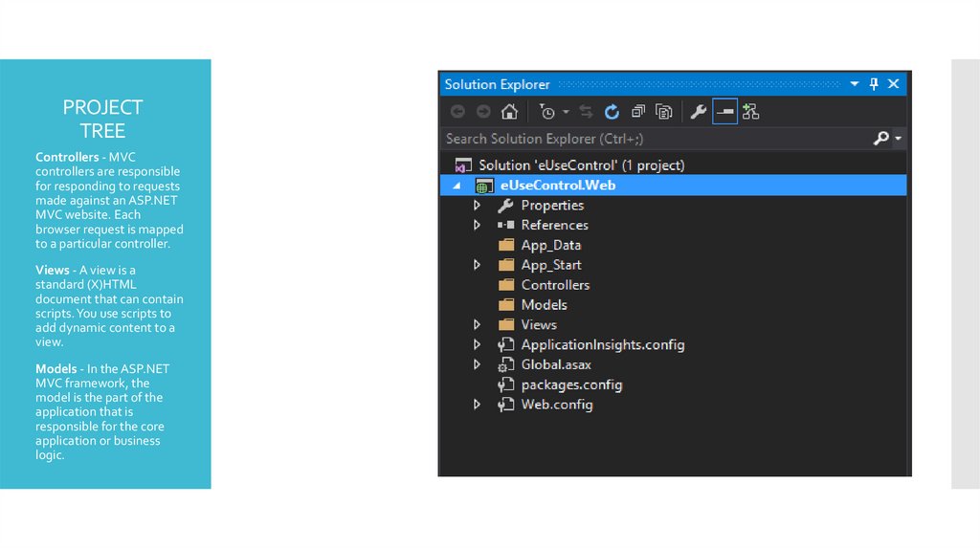Select the App_Data folder

click(x=550, y=246)
